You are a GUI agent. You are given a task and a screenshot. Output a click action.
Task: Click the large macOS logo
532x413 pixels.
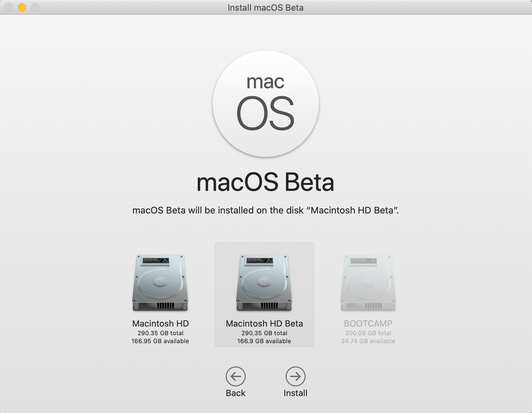(x=266, y=104)
